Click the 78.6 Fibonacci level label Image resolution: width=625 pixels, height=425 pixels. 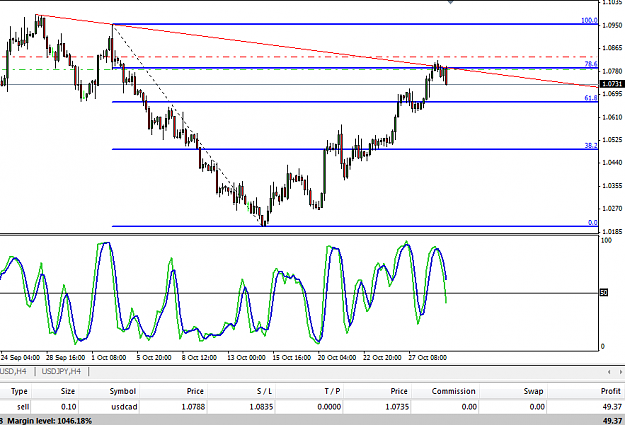coord(591,64)
